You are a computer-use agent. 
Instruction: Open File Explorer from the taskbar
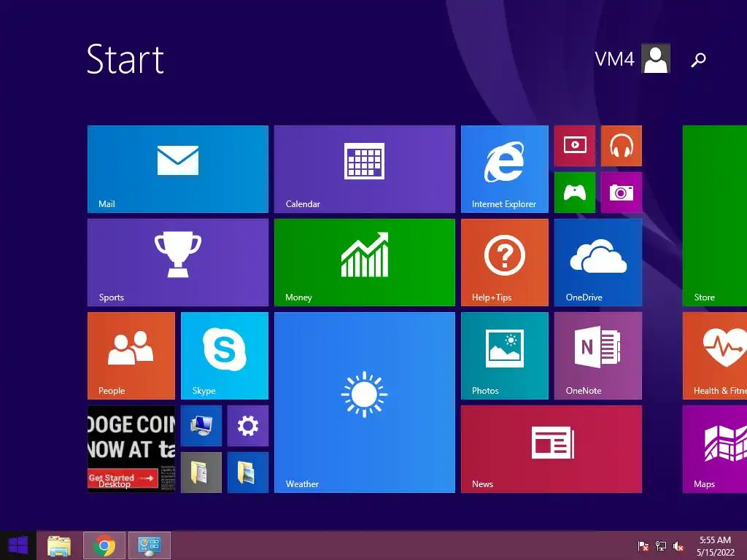(59, 545)
